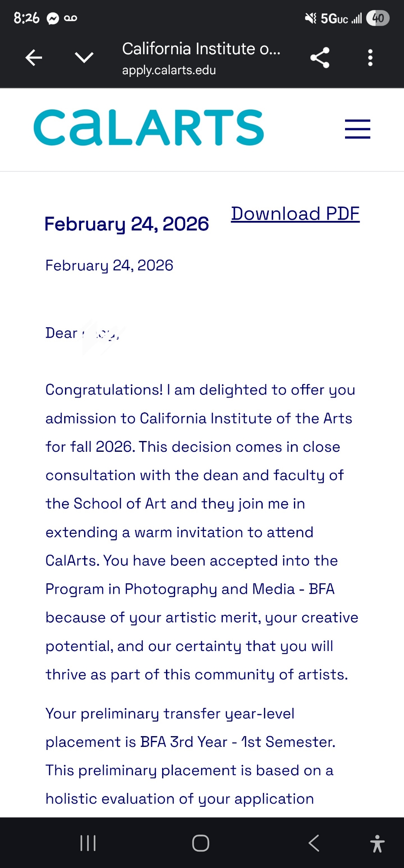
Task: Tap the browser back arrow icon
Action: [34, 57]
